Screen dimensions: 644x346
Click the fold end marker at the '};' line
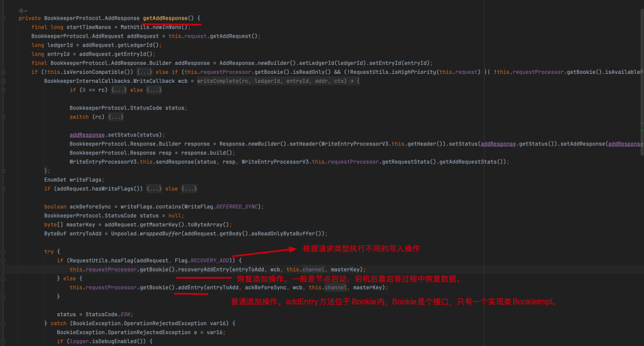[x=4, y=171]
